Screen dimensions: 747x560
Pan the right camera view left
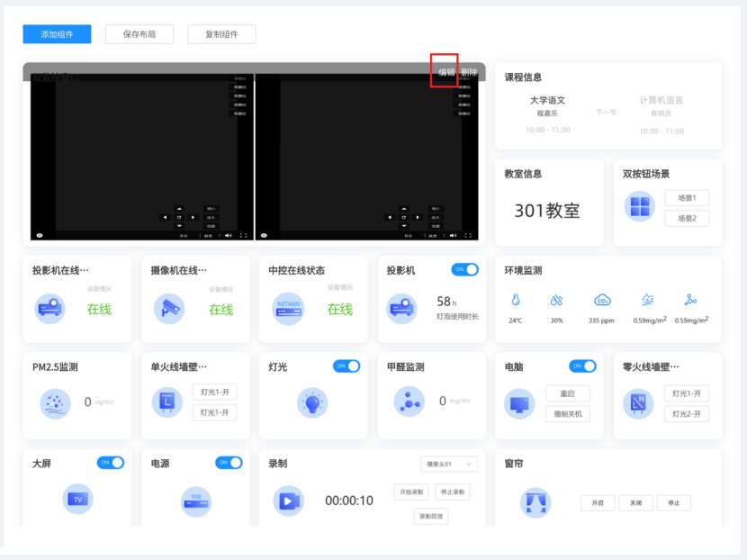pos(391,217)
